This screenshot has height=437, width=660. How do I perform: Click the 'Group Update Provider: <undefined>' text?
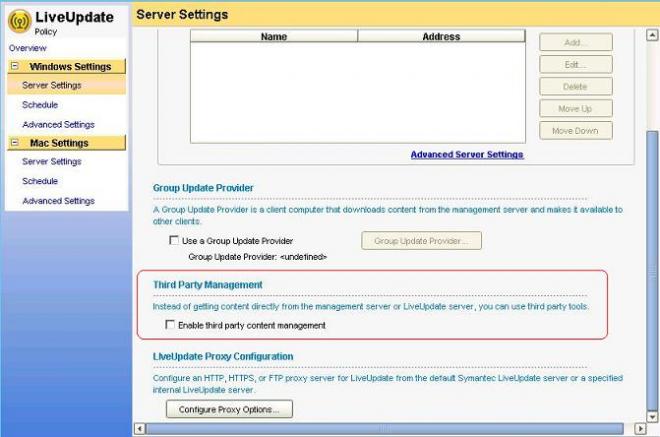click(257, 257)
